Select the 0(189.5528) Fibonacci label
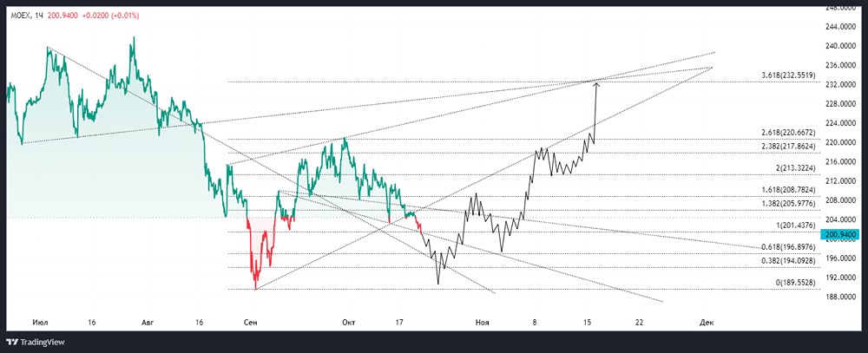 click(x=795, y=282)
